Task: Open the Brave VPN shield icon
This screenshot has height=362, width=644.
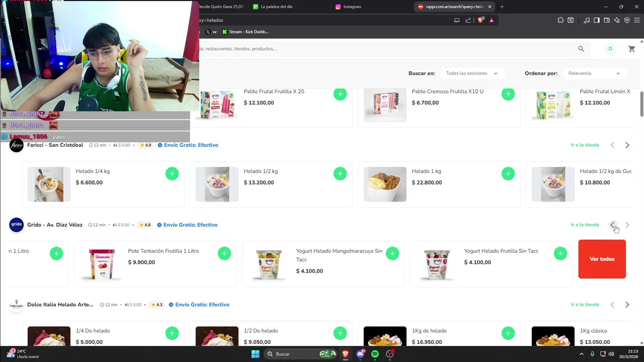Action: tap(627, 20)
